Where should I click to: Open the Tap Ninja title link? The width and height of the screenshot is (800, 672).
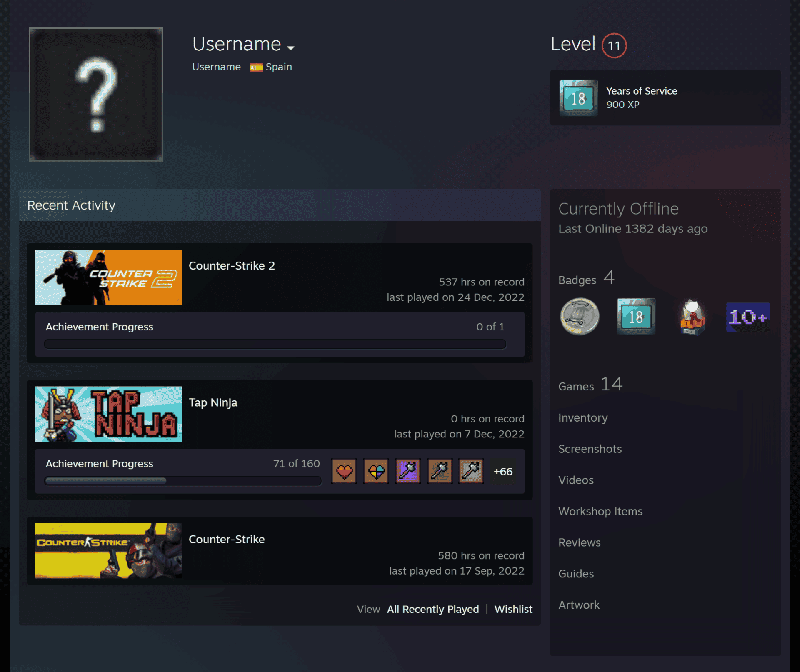click(x=213, y=403)
